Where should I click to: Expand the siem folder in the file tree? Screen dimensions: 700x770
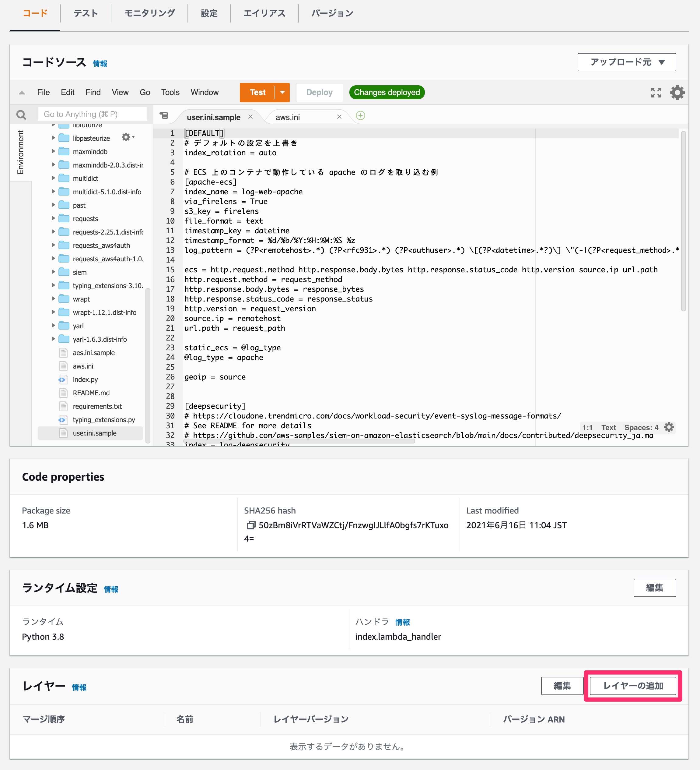click(54, 272)
